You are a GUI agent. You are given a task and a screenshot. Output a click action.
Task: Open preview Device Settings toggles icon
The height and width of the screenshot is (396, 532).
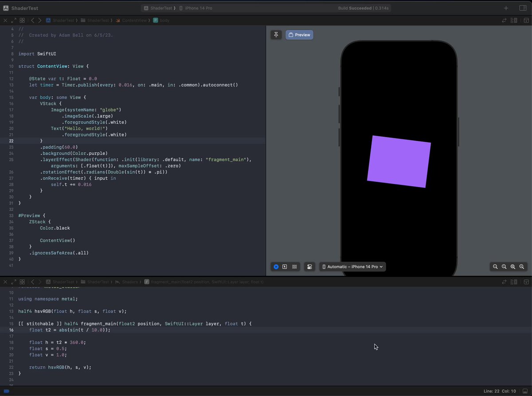[x=309, y=267]
